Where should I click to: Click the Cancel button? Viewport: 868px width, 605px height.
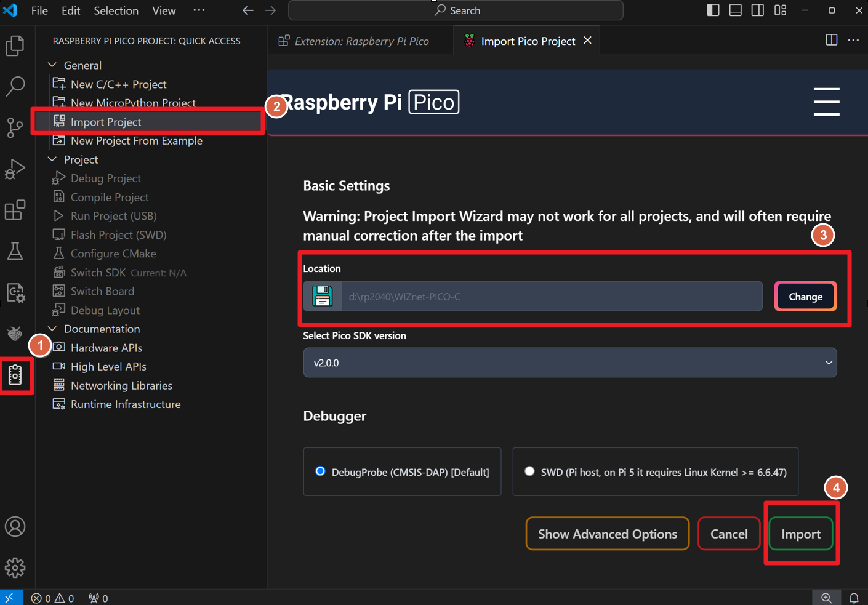[729, 534]
